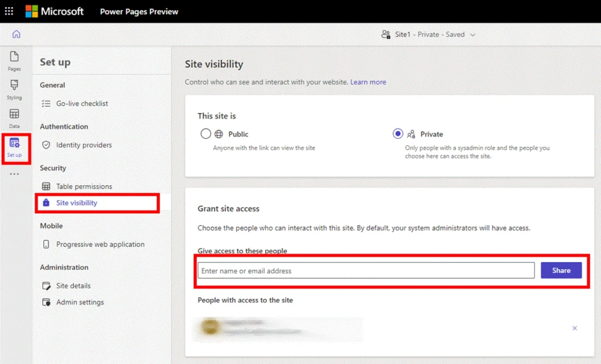Go to Table permissions
The height and width of the screenshot is (364, 601).
tap(83, 186)
